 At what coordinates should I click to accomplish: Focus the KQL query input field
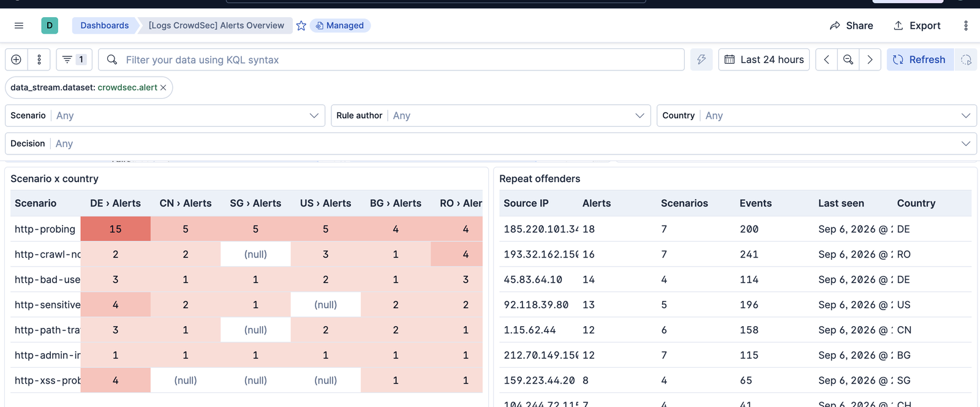(x=391, y=59)
